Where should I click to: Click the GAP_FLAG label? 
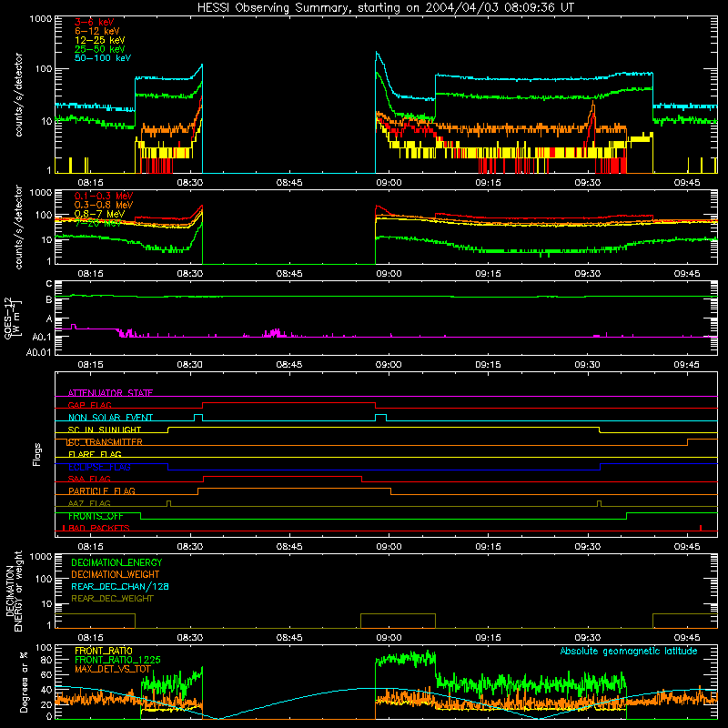pos(89,405)
